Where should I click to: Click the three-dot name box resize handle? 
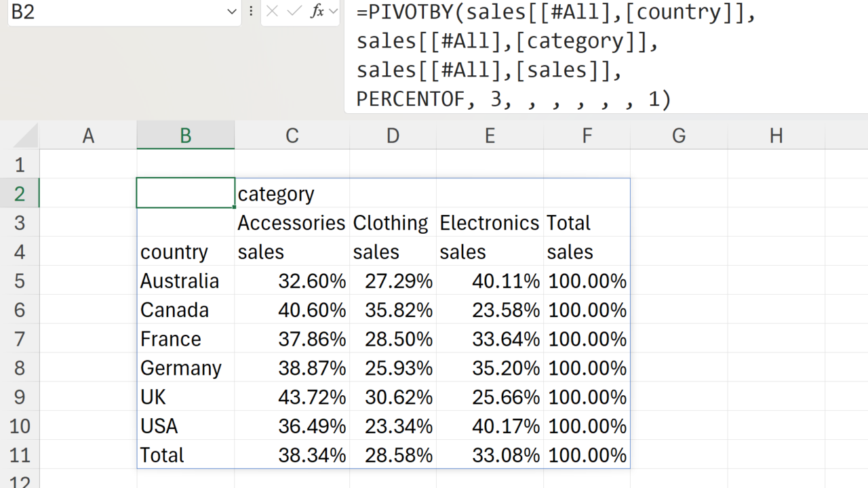(251, 12)
